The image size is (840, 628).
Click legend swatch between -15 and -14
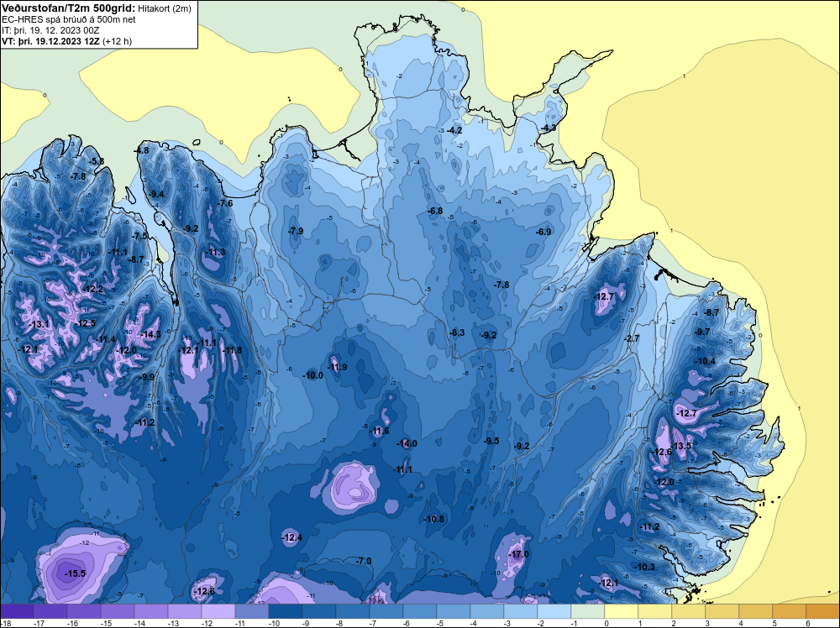click(x=118, y=611)
